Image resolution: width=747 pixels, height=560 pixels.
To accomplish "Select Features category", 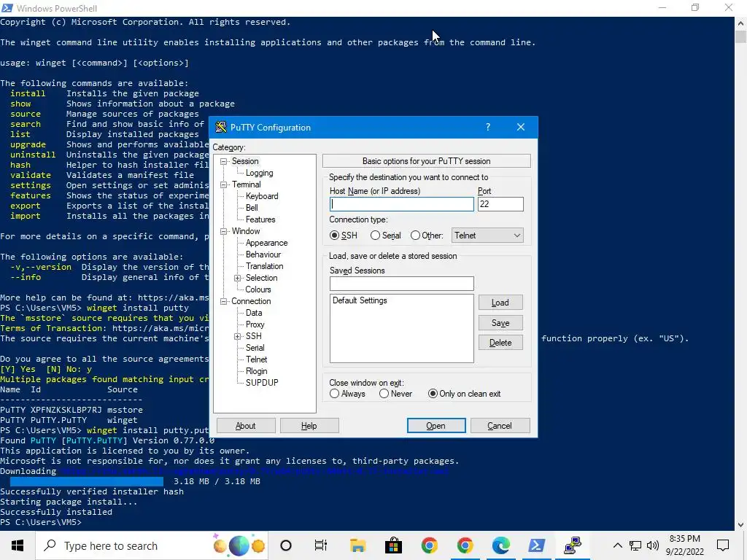I will point(260,219).
